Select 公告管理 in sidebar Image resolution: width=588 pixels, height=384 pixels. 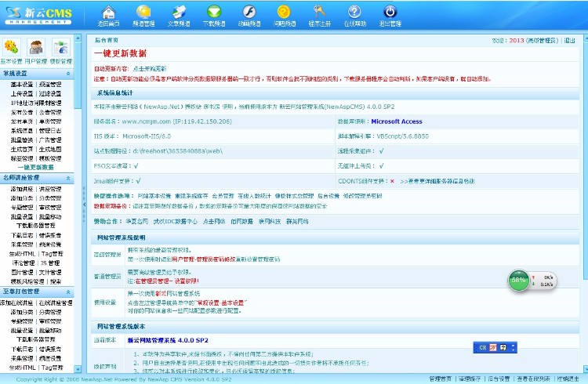pos(50,112)
